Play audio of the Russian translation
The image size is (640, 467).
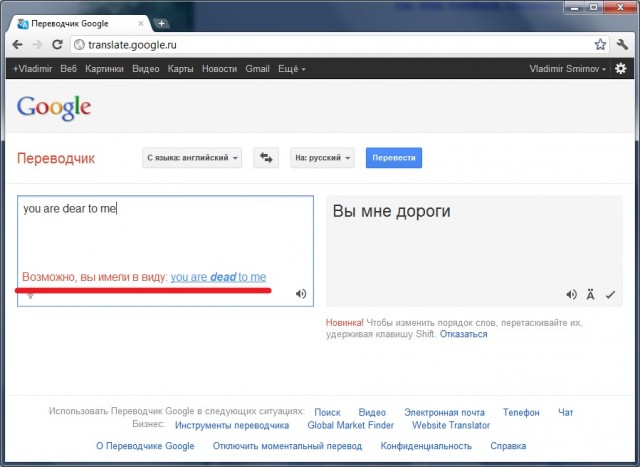click(x=571, y=294)
